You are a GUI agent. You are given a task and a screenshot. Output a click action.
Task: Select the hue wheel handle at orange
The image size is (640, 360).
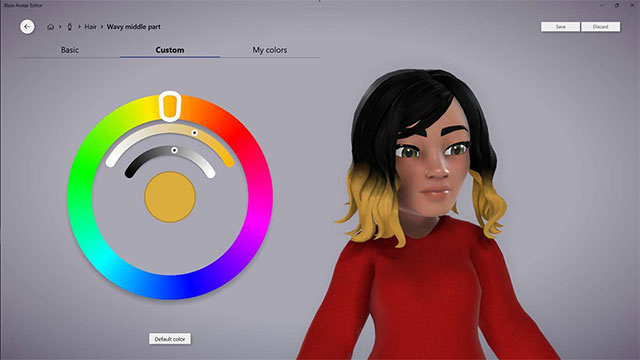170,106
